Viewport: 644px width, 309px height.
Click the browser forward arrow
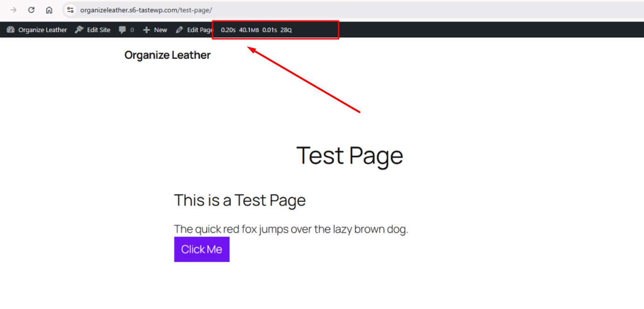click(x=14, y=10)
